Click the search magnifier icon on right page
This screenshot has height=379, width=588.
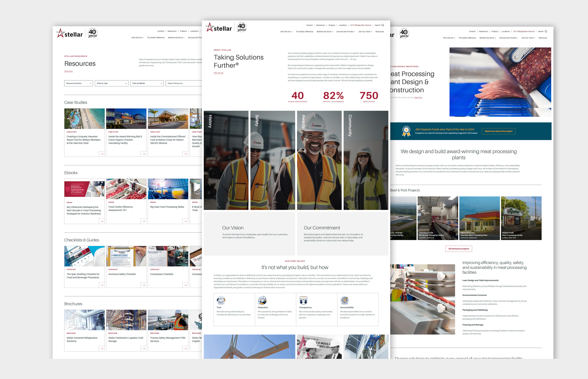(546, 31)
